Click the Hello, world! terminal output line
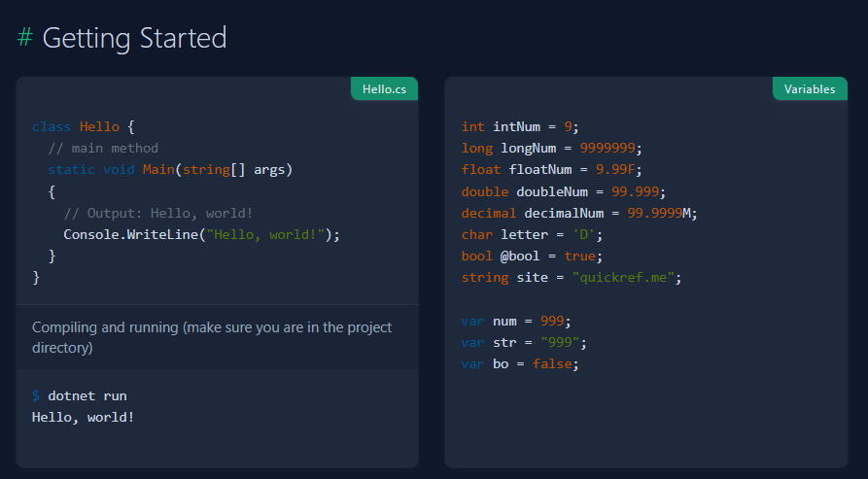 83,417
